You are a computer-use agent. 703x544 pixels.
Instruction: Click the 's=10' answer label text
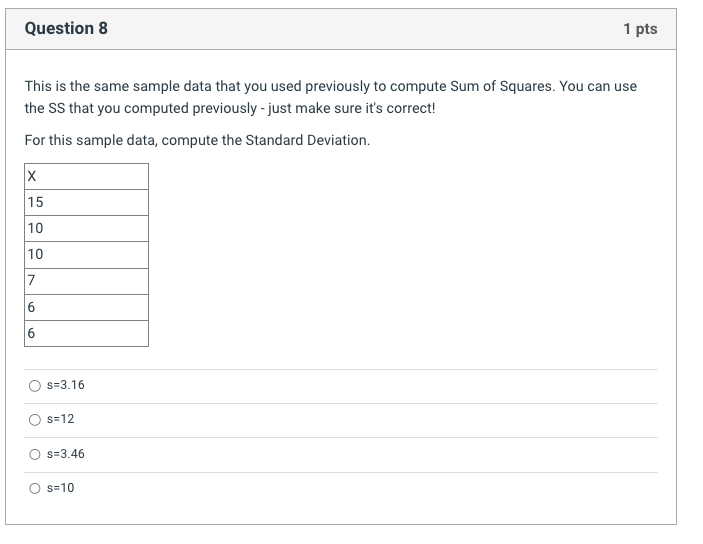[61, 488]
